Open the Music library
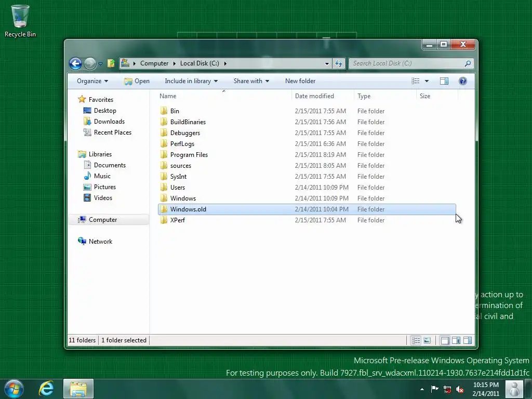Image resolution: width=532 pixels, height=399 pixels. (102, 176)
